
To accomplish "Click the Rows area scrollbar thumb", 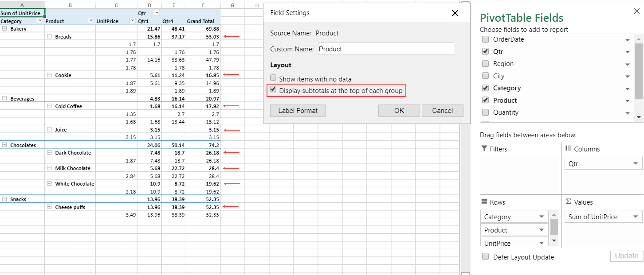I will pyautogui.click(x=554, y=226).
